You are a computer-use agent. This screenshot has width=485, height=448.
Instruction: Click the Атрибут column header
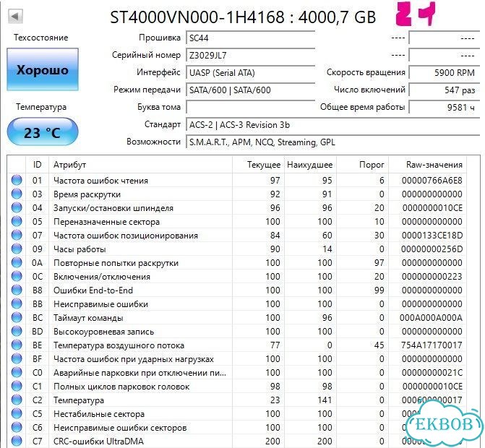pos(140,165)
